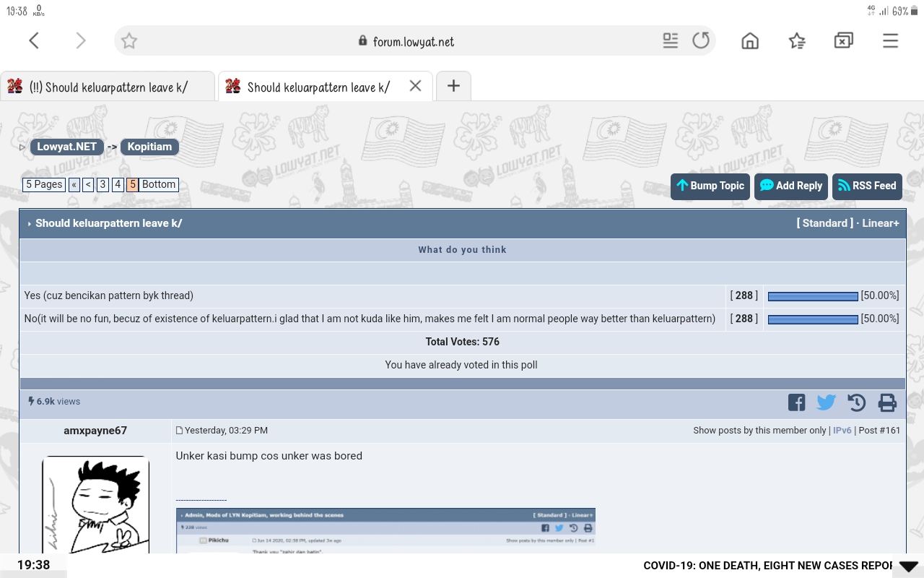Open reader mode icon in address bar
924x578 pixels.
[x=670, y=41]
